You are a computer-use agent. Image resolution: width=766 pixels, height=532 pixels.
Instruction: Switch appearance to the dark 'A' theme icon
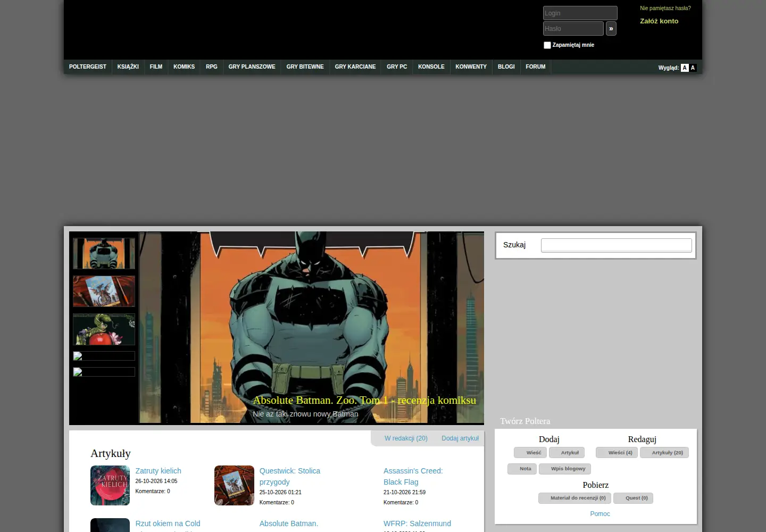(693, 68)
